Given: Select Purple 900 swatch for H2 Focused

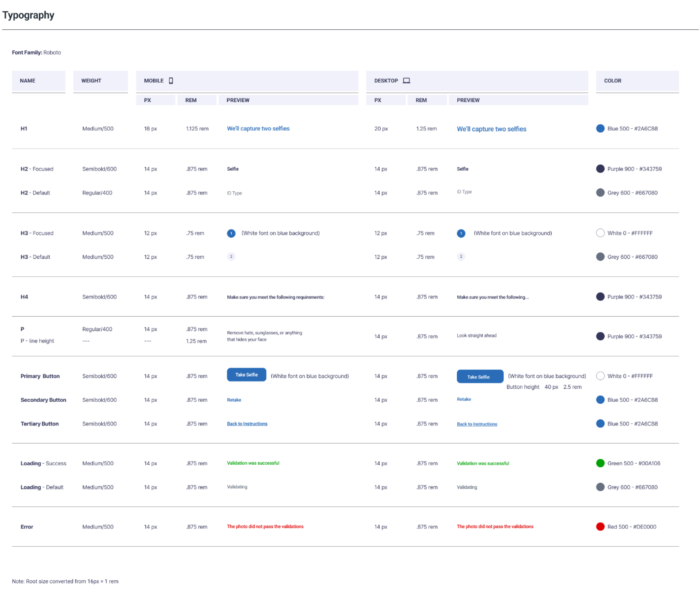Looking at the screenshot, I should [600, 169].
